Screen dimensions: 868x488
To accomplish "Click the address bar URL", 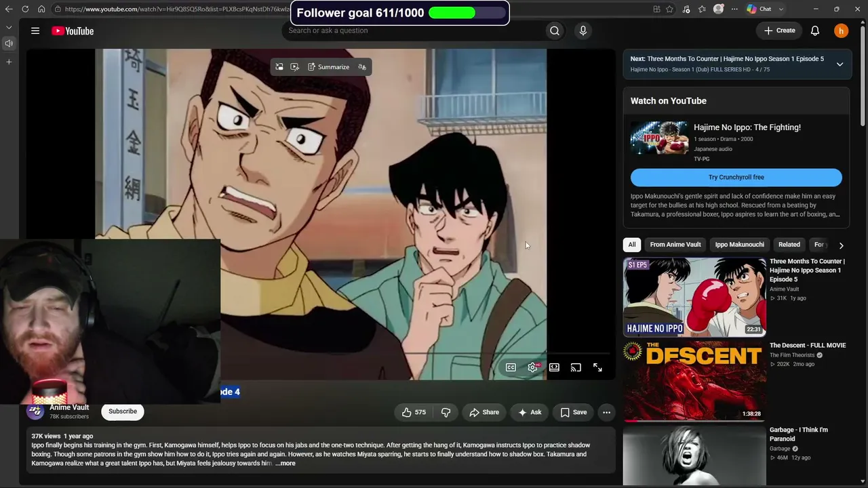I will [x=178, y=9].
